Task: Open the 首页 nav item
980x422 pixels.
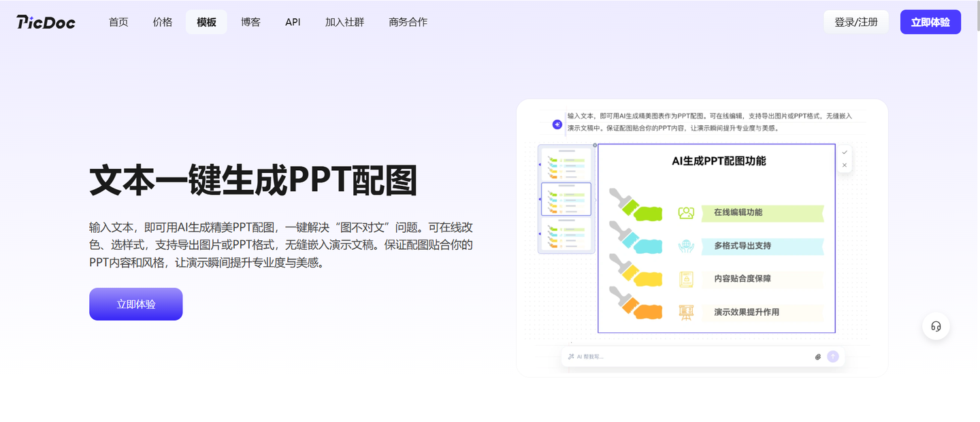Action: (x=118, y=22)
